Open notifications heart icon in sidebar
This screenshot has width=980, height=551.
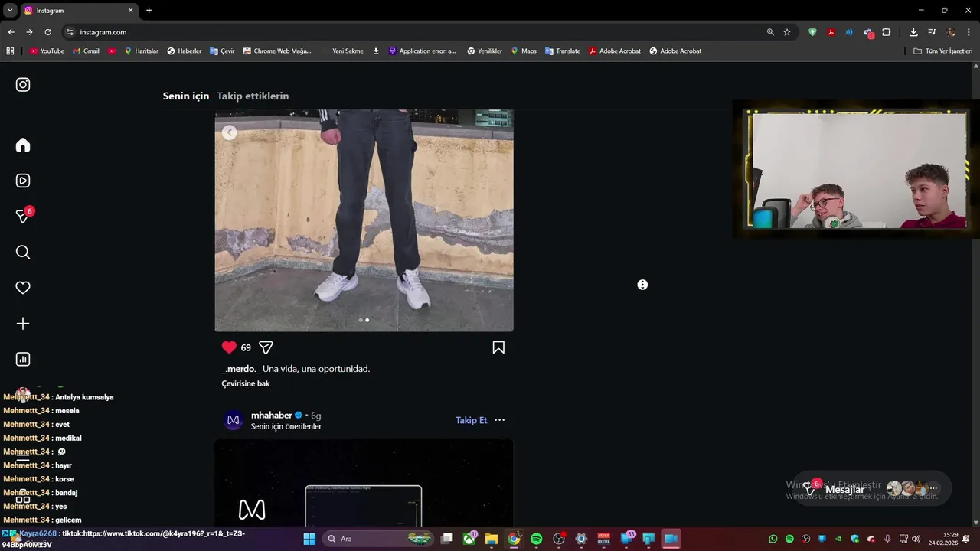tap(23, 288)
